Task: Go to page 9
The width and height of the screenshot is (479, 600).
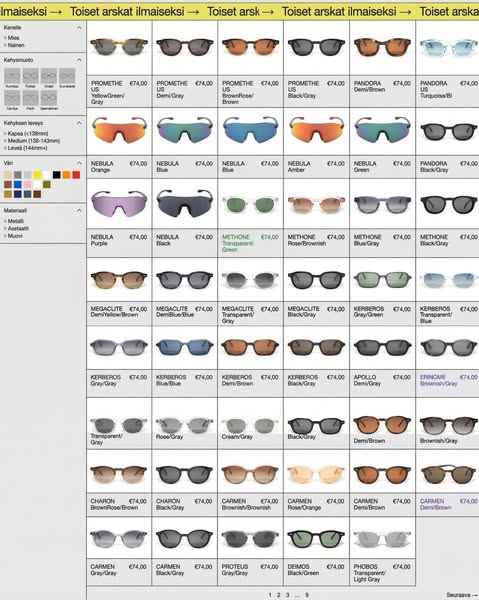Action: (307, 595)
